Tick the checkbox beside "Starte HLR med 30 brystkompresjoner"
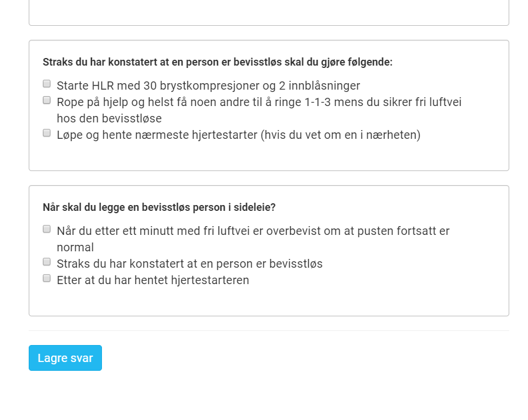This screenshot has height=420, width=528. 47,84
